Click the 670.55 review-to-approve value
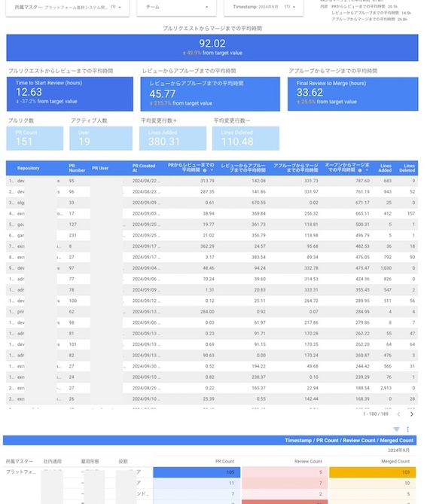427x504 pixels. (258, 203)
